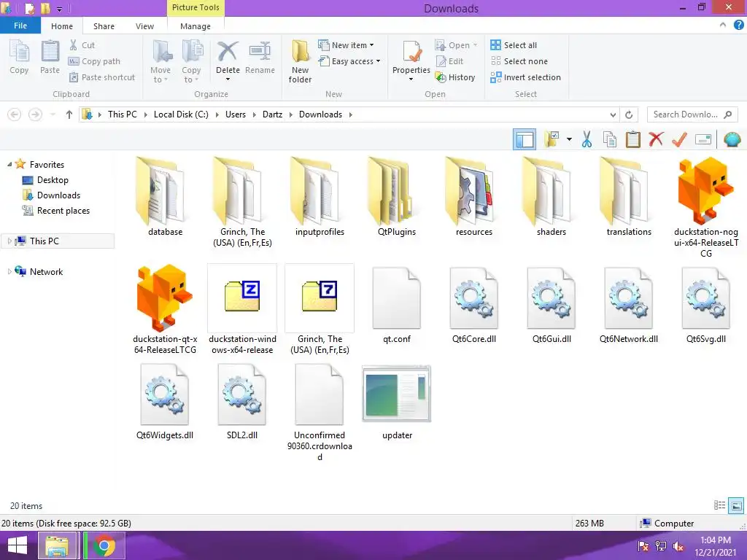Open the shaders folder

click(551, 197)
